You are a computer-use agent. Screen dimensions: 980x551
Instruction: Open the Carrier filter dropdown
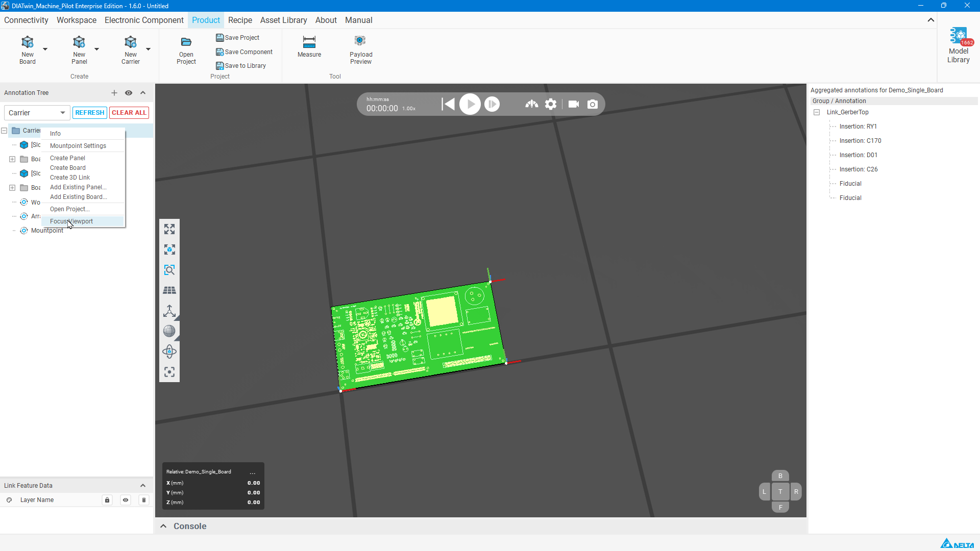[x=37, y=113]
